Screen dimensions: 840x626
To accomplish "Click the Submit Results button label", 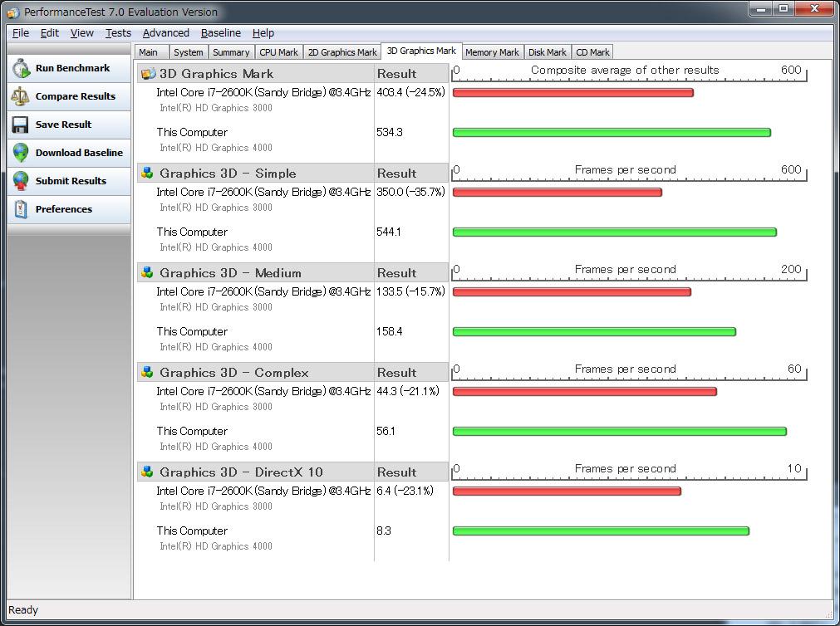I will click(71, 181).
